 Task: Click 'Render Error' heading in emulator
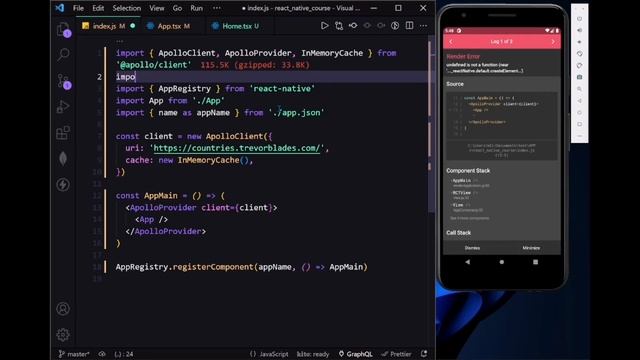(x=463, y=56)
